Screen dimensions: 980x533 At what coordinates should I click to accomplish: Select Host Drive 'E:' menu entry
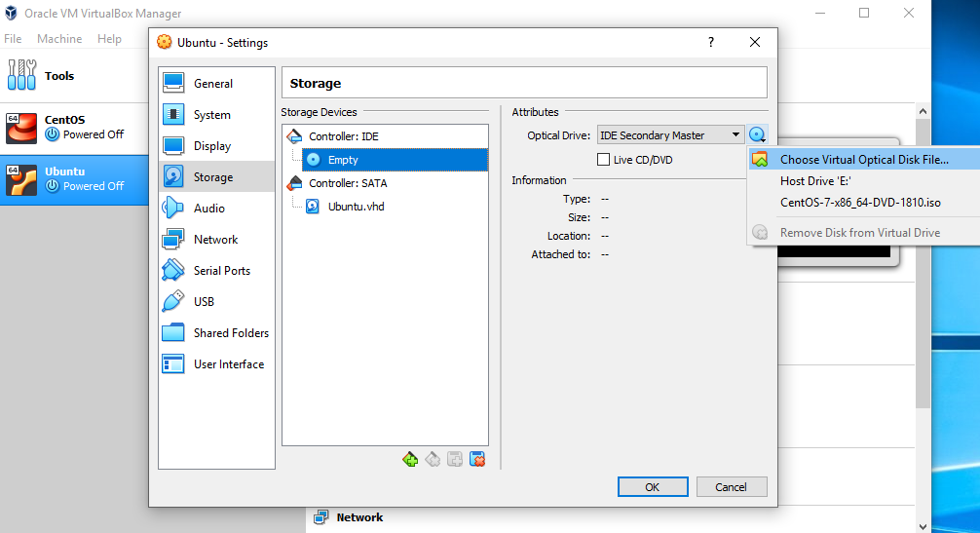(x=864, y=181)
